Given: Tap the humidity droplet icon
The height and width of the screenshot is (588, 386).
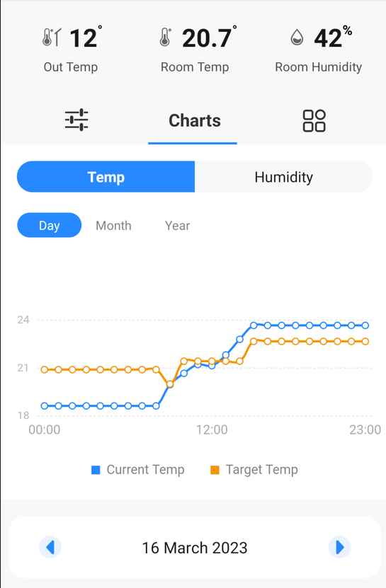Looking at the screenshot, I should pyautogui.click(x=297, y=38).
